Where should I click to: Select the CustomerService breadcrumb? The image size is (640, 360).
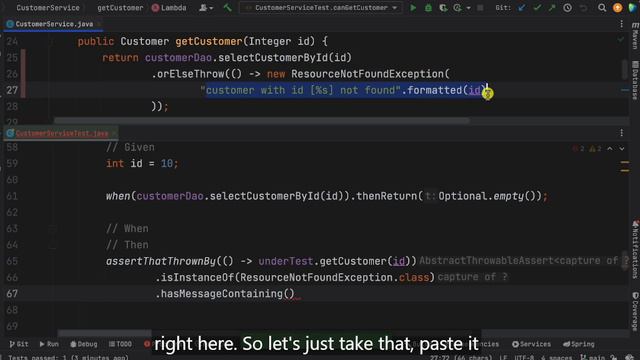click(48, 8)
